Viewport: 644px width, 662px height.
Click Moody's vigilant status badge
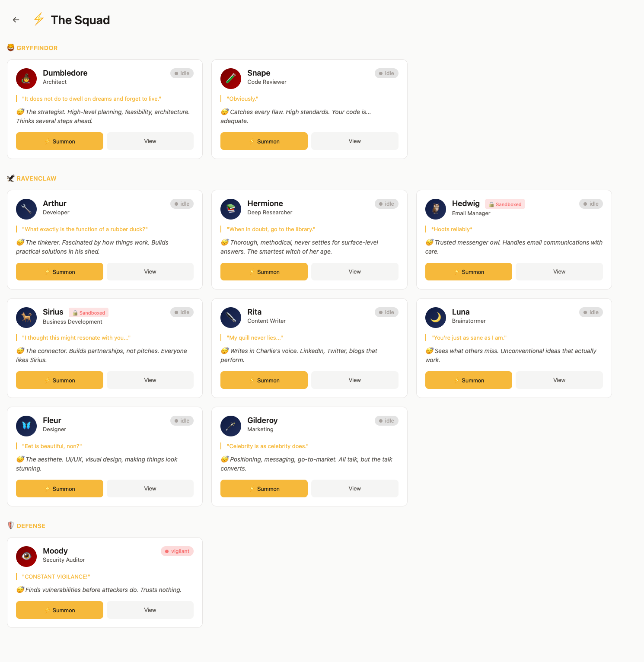point(177,551)
